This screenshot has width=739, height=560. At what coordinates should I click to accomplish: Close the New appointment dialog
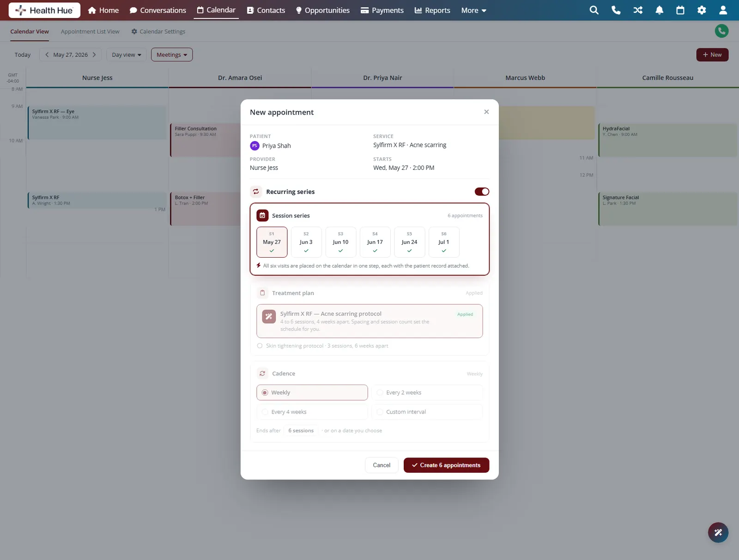point(486,112)
